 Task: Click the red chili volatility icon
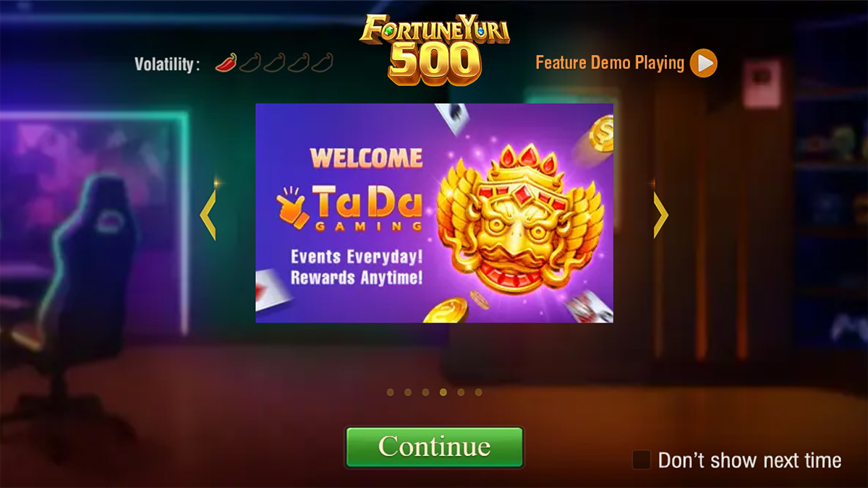click(x=226, y=63)
